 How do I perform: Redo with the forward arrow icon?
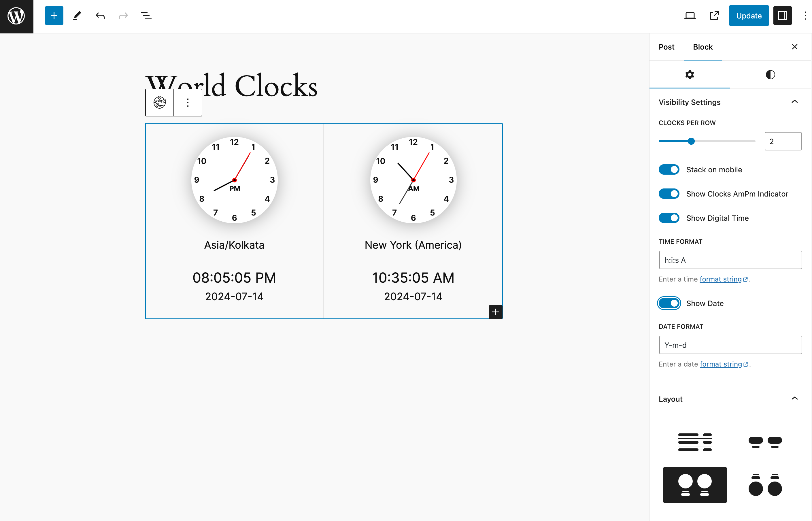[x=123, y=16]
